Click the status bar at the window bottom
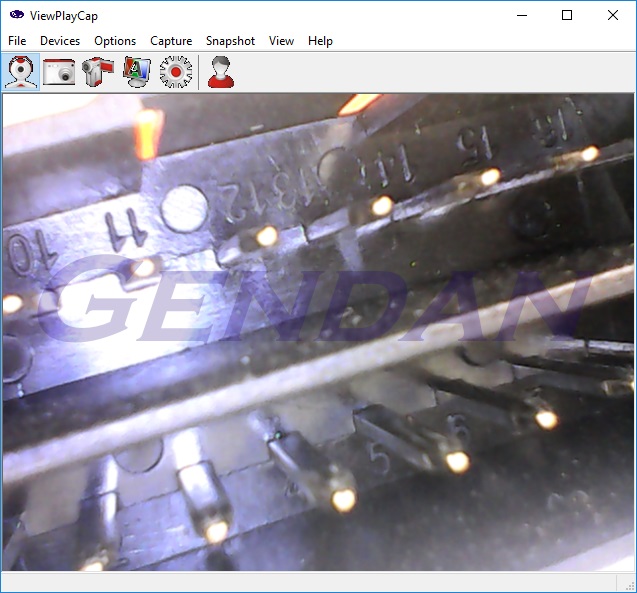637x593 pixels. [300, 582]
